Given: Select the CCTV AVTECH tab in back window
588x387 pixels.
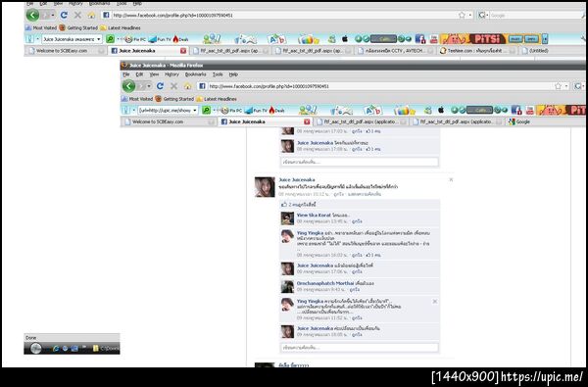Looking at the screenshot, I should pos(395,51).
